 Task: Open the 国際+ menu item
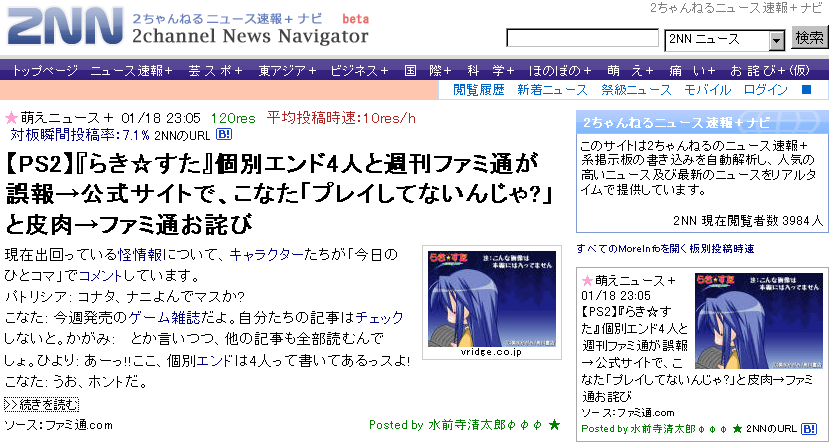click(x=428, y=70)
